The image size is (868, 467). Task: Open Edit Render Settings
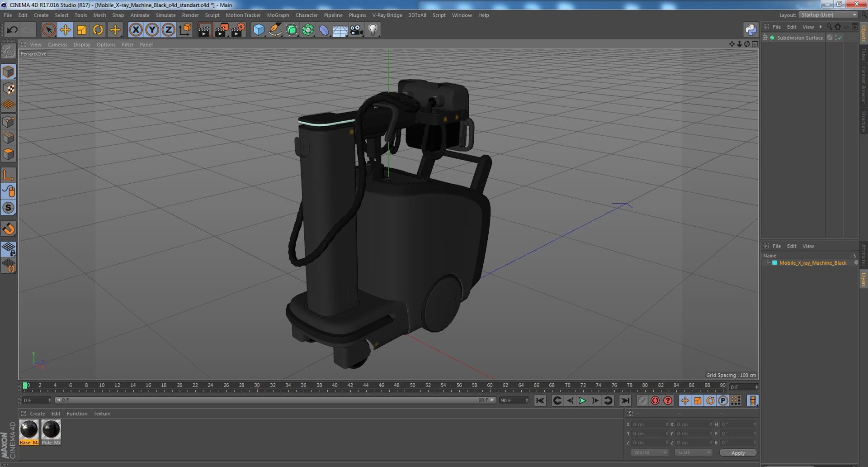coord(238,30)
